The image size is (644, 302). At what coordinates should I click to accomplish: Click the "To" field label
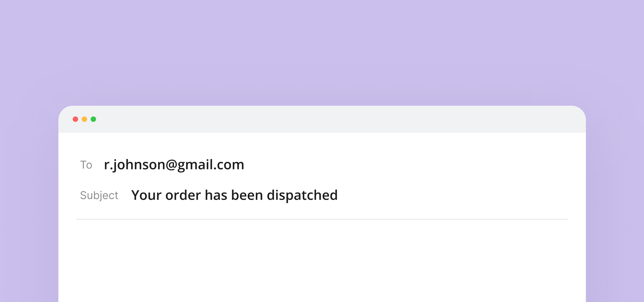click(x=86, y=165)
